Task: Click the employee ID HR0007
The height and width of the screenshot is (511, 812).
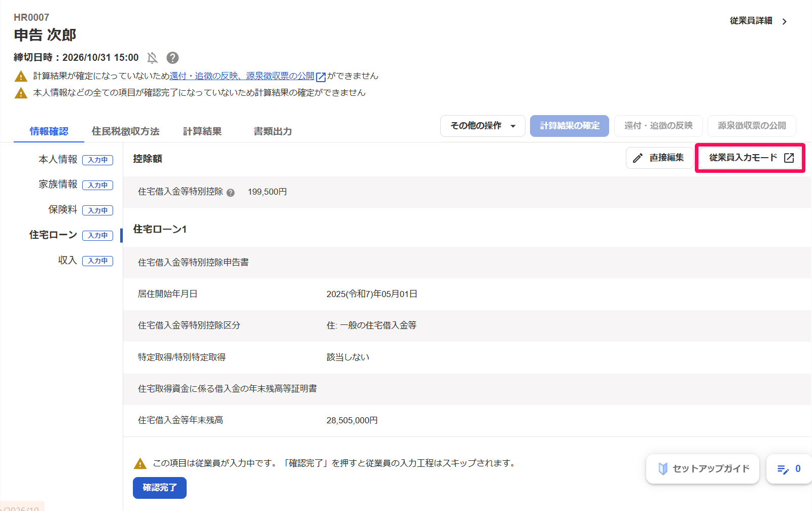Action: (x=31, y=17)
